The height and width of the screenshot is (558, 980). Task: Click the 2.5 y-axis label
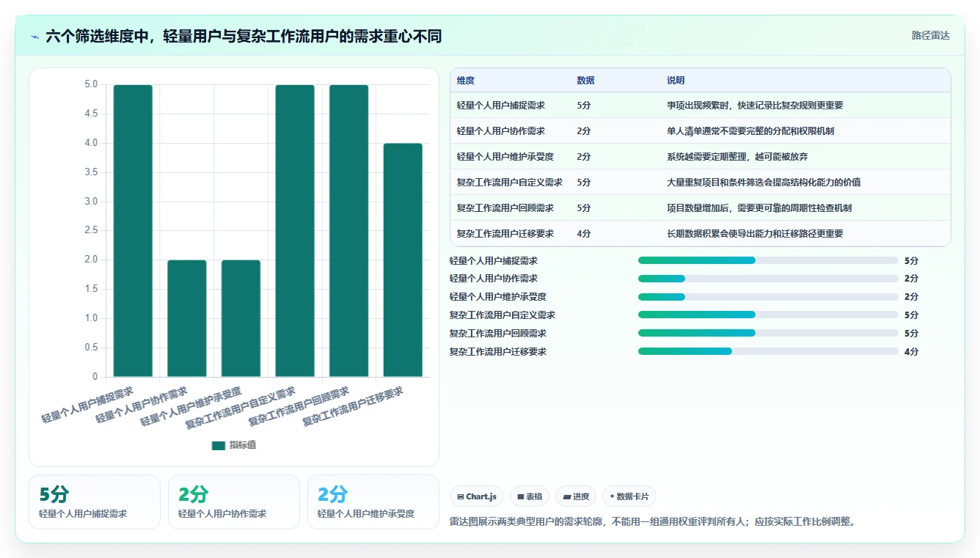tap(91, 231)
